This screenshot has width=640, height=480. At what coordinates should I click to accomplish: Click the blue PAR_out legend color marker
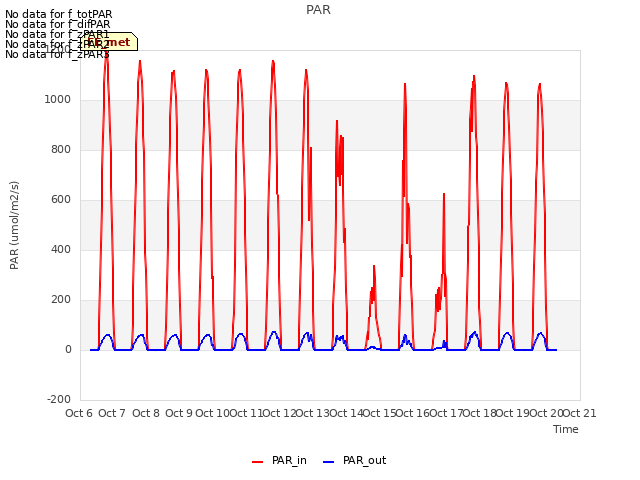(328, 462)
